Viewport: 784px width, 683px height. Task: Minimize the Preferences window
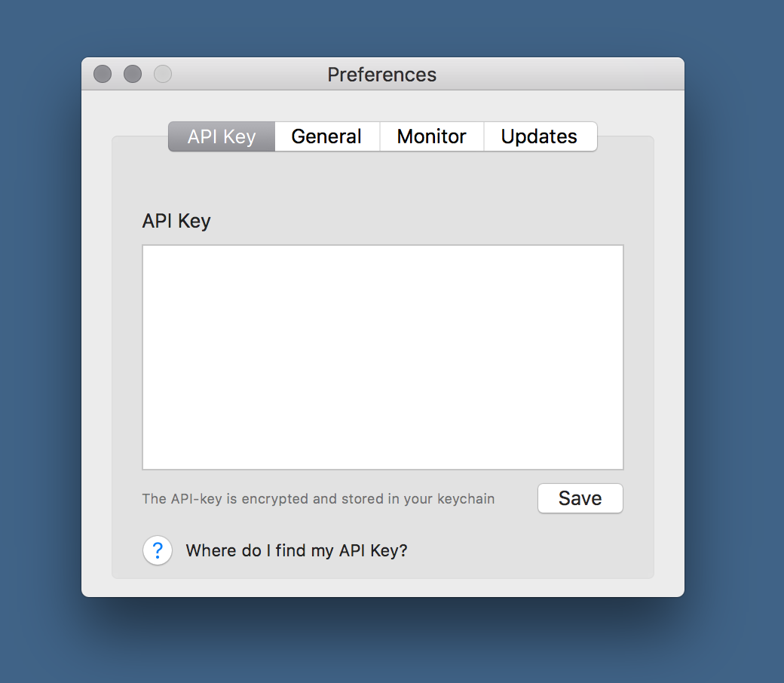click(x=133, y=74)
